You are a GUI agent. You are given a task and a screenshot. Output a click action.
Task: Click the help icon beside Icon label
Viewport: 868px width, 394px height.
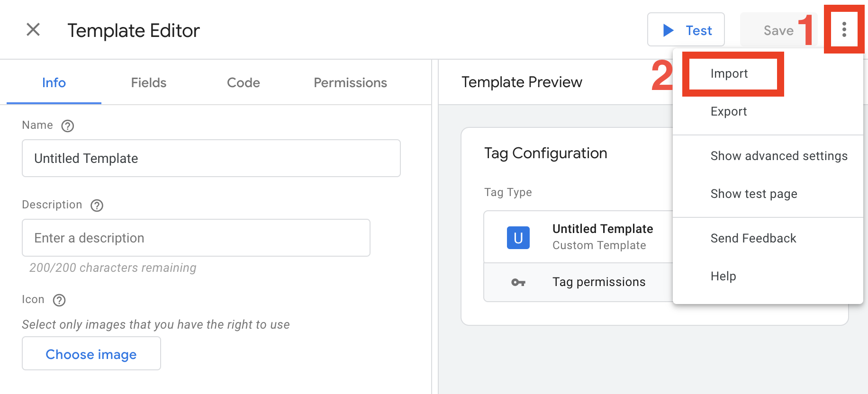click(59, 300)
